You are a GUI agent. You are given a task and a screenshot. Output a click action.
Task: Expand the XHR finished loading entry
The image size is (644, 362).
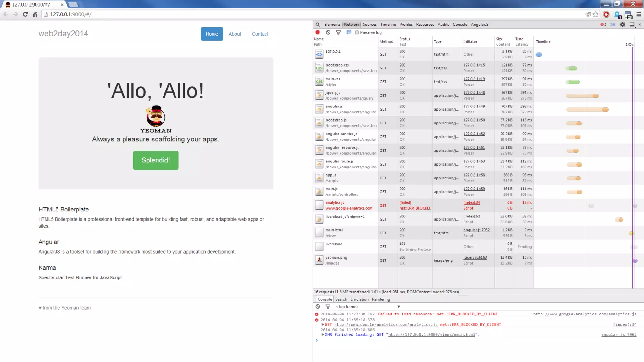323,335
